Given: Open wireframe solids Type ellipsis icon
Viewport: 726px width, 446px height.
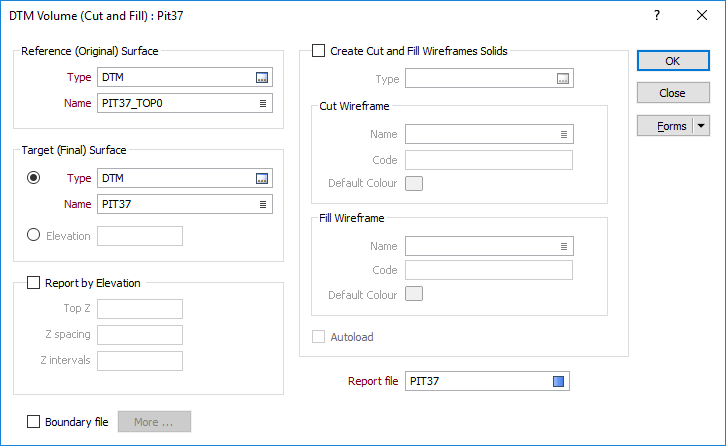Looking at the screenshot, I should pos(563,79).
